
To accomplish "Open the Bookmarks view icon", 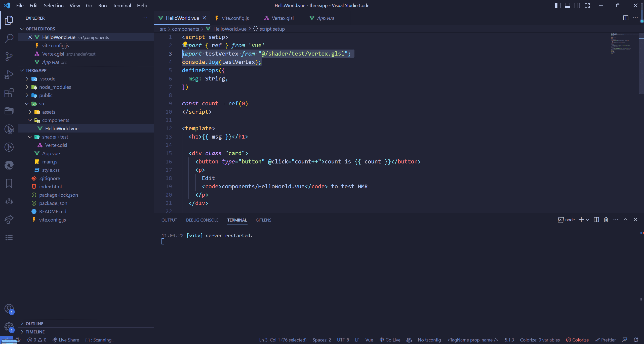I will [9, 183].
